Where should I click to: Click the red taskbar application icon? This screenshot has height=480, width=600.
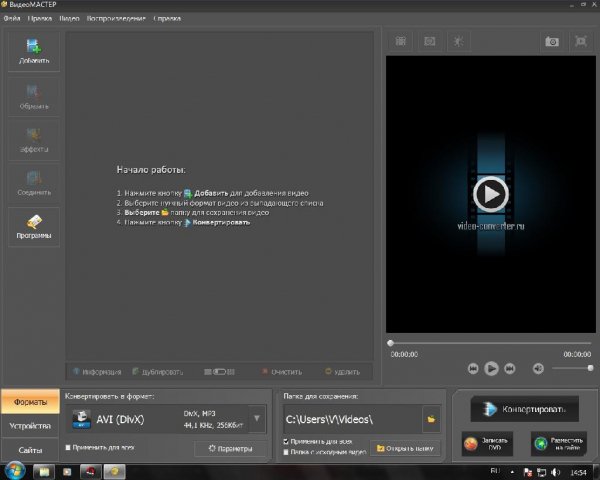[x=91, y=472]
